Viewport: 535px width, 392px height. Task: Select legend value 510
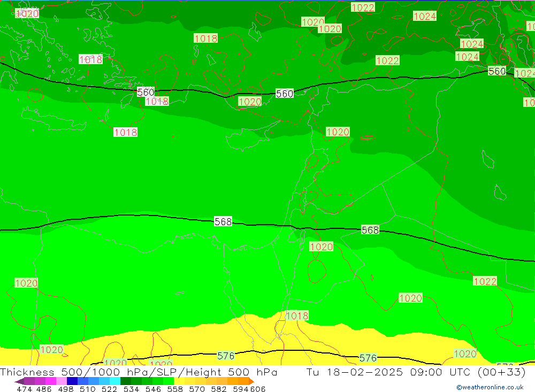pyautogui.click(x=87, y=389)
